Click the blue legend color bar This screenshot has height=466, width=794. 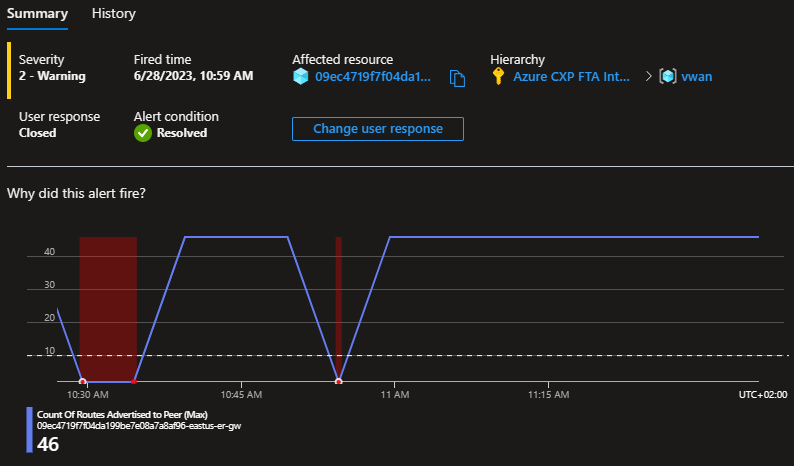tap(30, 431)
